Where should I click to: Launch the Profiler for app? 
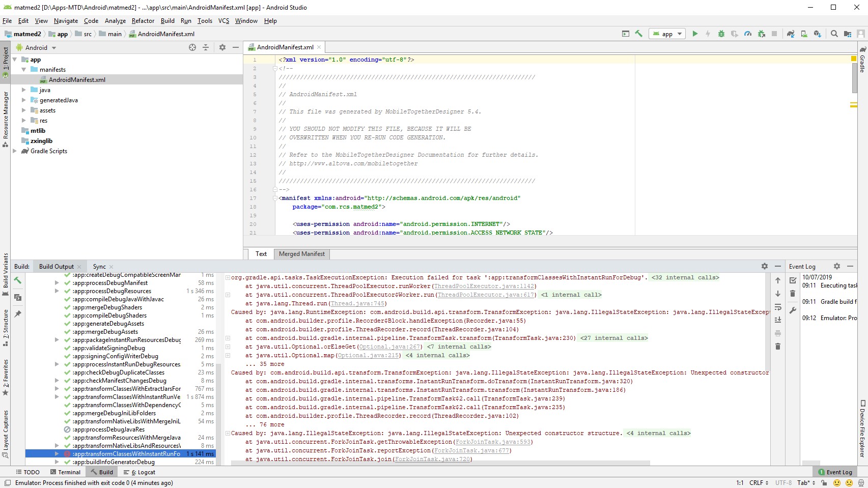point(748,34)
